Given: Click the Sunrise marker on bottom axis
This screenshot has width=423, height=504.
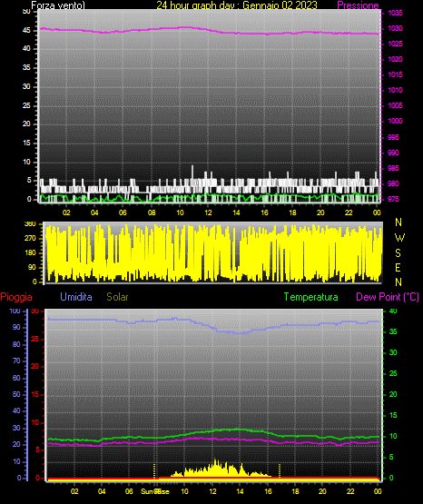Looking at the screenshot, I should [x=155, y=491].
